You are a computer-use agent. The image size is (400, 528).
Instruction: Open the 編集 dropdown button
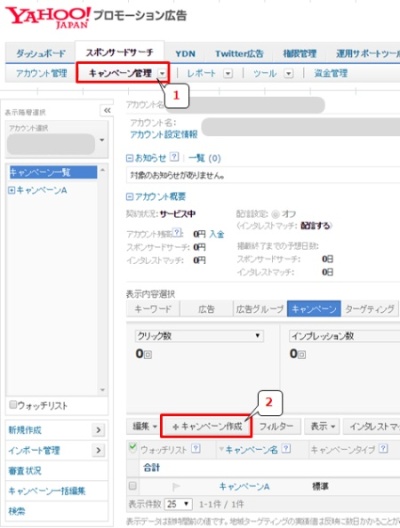pyautogui.click(x=144, y=426)
